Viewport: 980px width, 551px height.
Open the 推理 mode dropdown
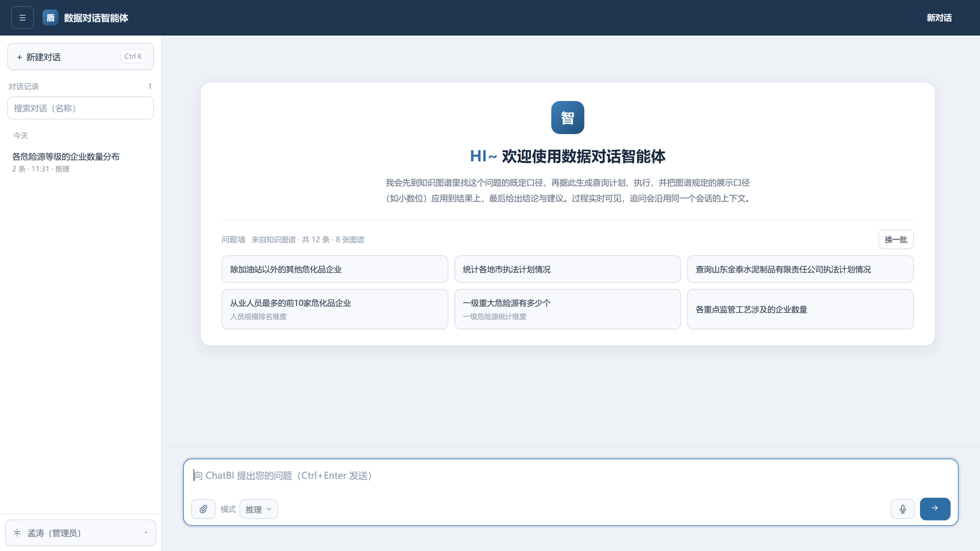[258, 509]
